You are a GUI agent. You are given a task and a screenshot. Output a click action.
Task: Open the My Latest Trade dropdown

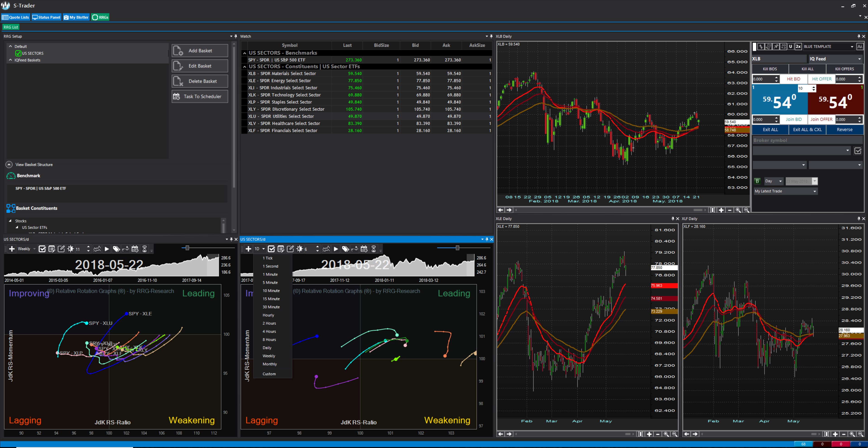786,191
